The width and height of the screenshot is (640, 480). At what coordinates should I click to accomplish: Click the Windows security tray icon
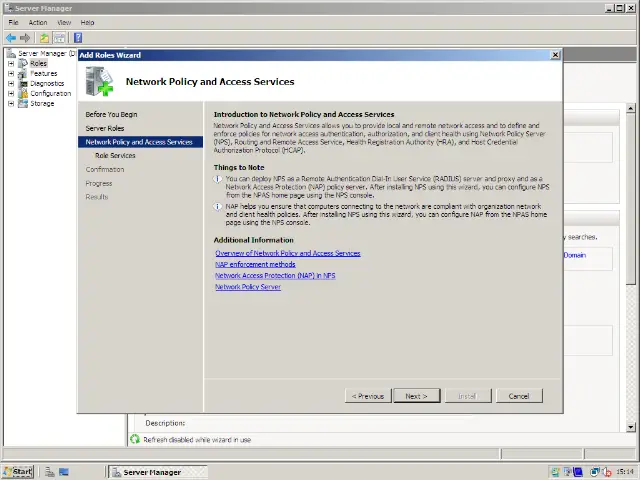pyautogui.click(x=555, y=472)
